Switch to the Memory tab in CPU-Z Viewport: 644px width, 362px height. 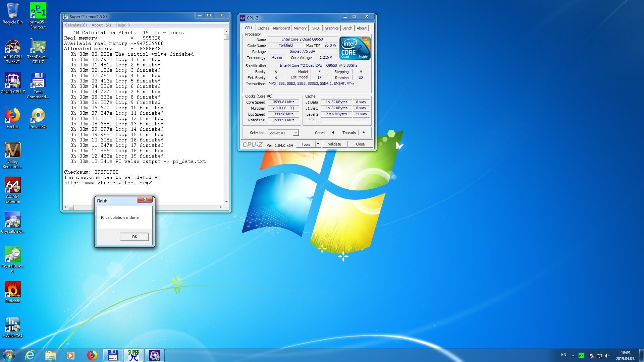300,28
